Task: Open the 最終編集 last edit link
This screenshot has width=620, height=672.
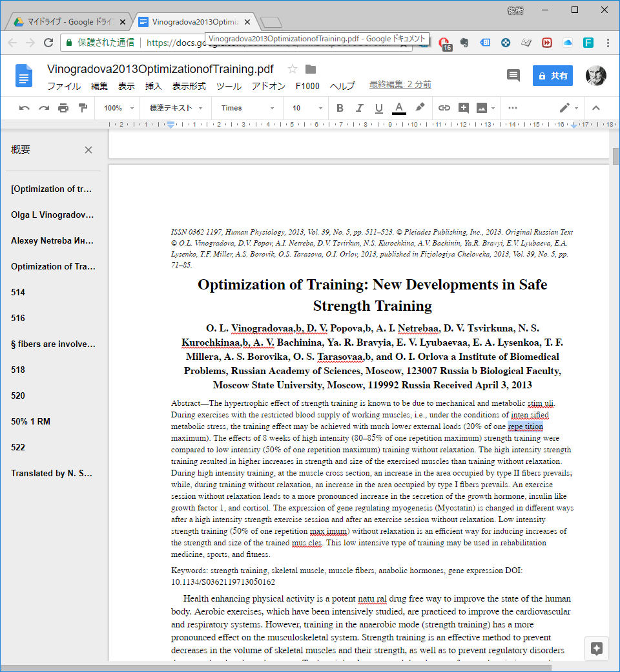Action: point(400,85)
